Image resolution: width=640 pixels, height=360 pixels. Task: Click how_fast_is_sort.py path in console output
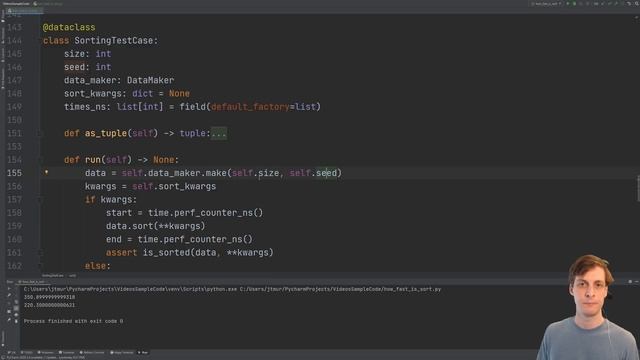point(340,289)
